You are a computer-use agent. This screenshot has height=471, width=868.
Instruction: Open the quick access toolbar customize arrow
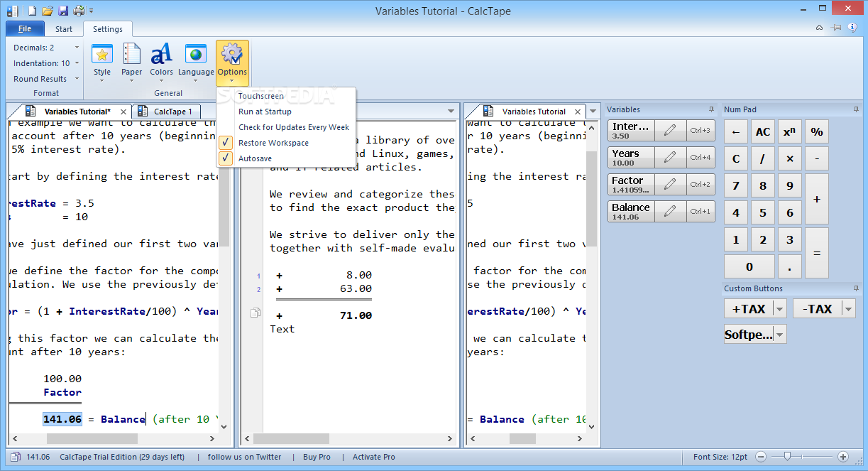(x=92, y=11)
